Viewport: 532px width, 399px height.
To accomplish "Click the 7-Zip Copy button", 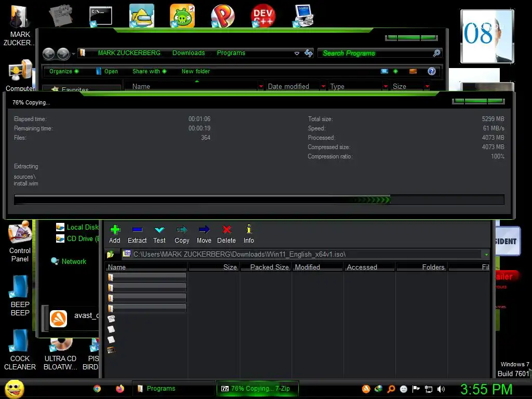I will tap(182, 234).
